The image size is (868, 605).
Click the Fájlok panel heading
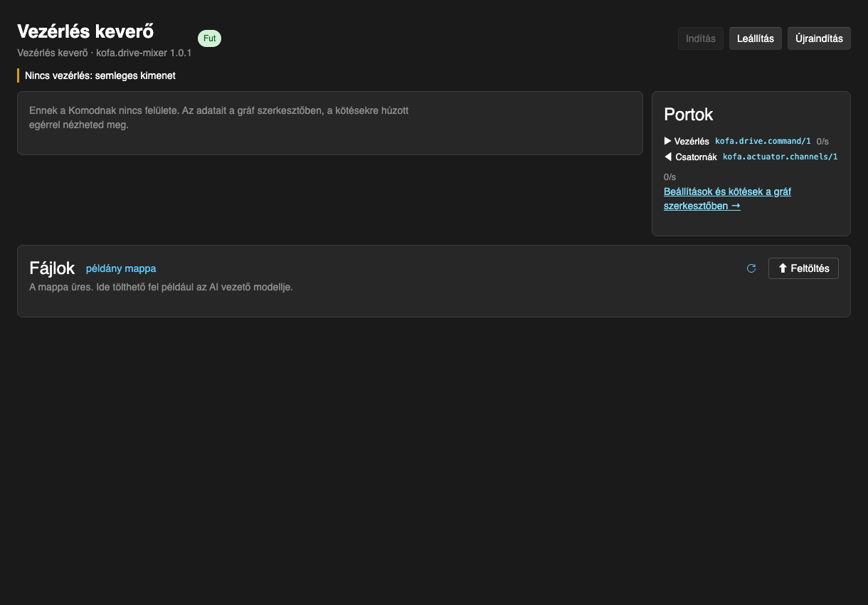pos(52,268)
